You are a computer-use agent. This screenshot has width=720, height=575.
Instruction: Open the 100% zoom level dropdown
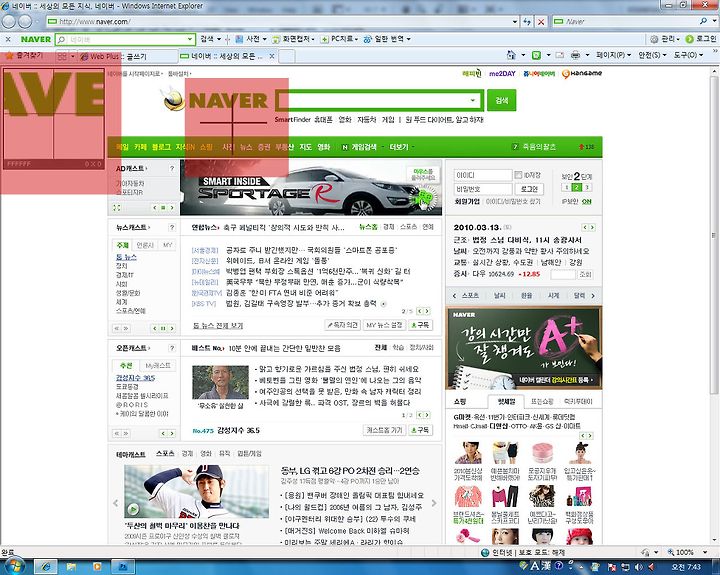[x=705, y=552]
